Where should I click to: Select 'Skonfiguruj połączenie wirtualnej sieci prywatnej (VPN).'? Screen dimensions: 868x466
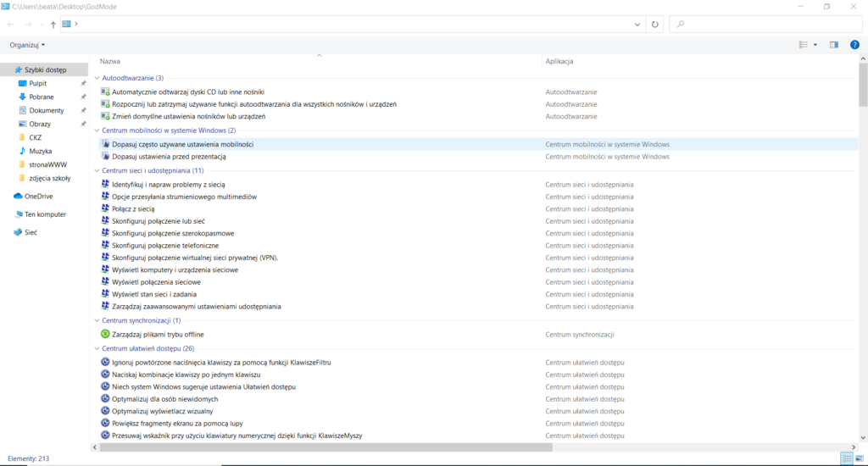195,258
